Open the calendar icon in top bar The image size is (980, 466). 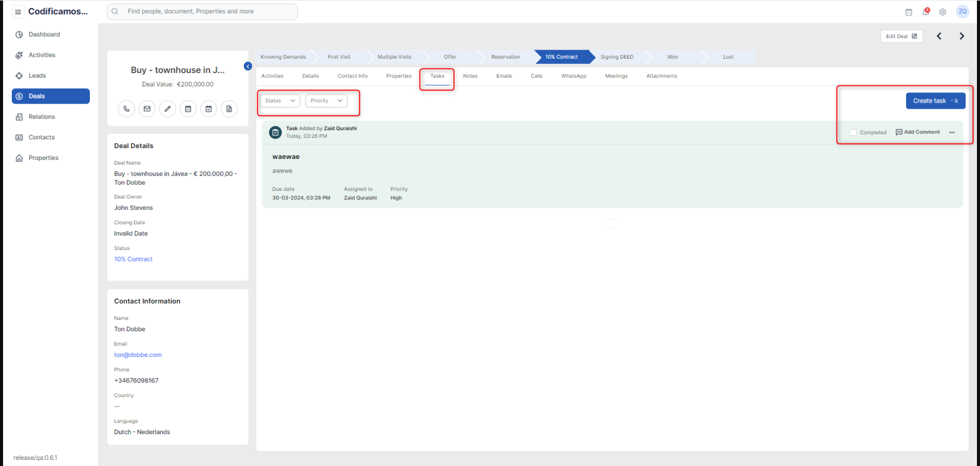click(x=909, y=12)
